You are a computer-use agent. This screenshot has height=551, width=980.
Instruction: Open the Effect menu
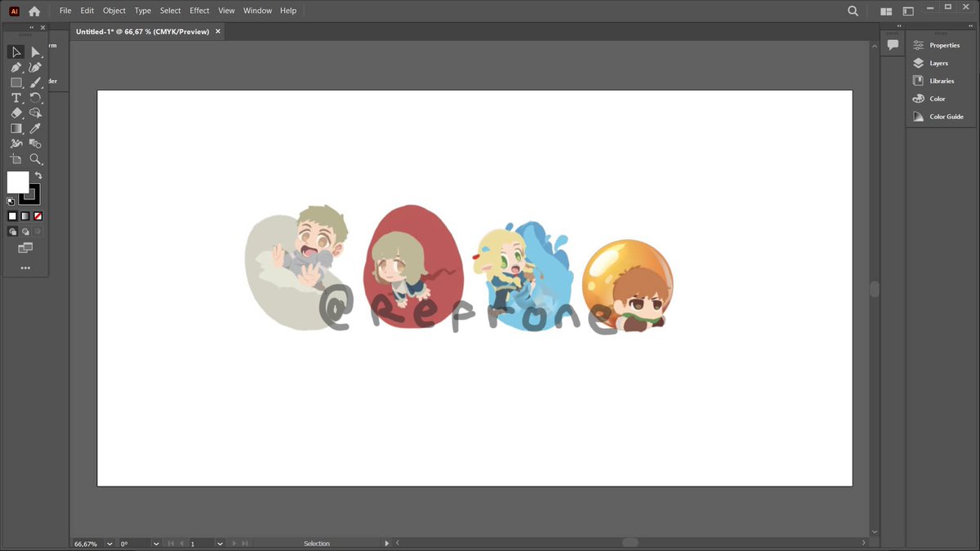(x=198, y=11)
